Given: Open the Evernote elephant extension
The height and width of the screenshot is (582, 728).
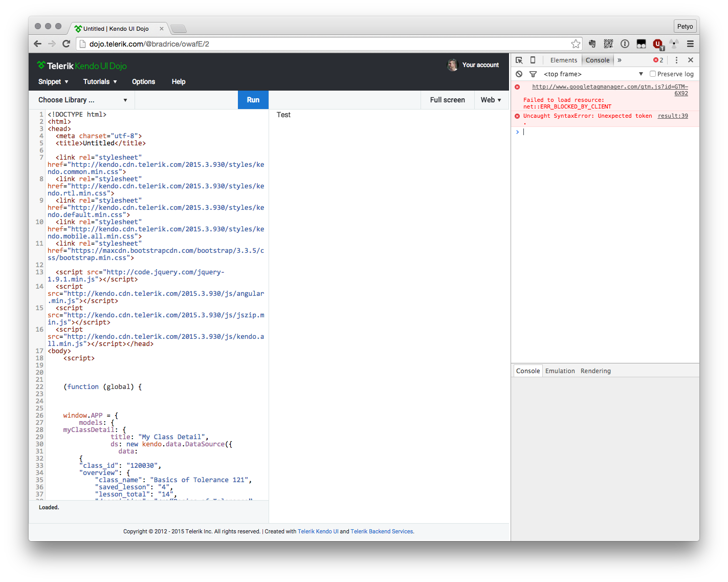Looking at the screenshot, I should [592, 44].
